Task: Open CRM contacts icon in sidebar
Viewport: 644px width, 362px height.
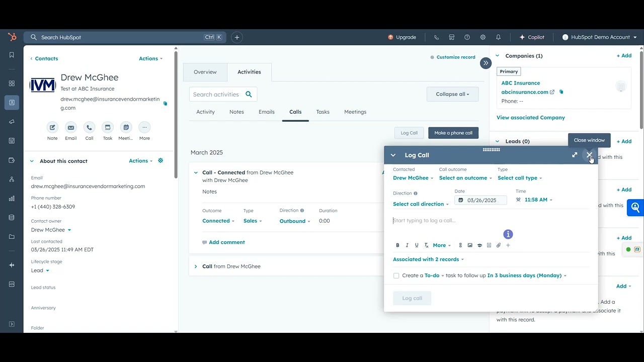Action: (12, 103)
